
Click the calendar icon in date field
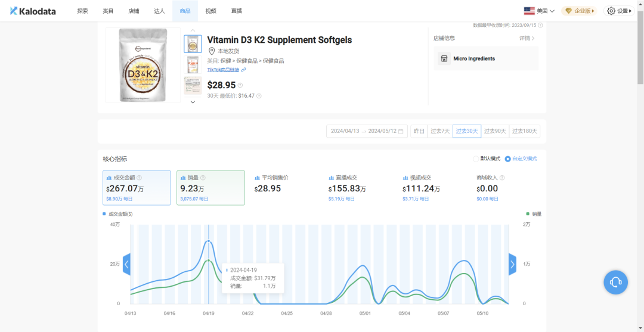401,131
